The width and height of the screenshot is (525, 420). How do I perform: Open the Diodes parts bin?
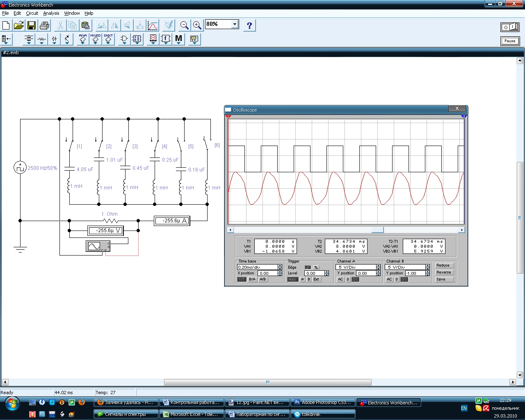(54, 39)
